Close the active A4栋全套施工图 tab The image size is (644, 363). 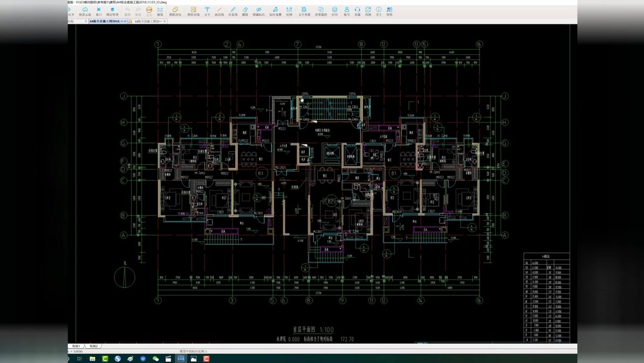click(x=125, y=21)
